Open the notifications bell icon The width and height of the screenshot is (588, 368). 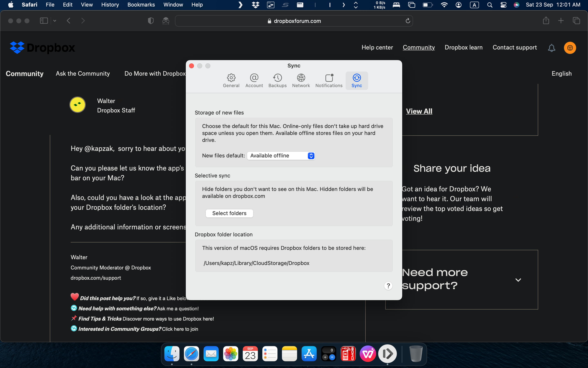click(551, 48)
